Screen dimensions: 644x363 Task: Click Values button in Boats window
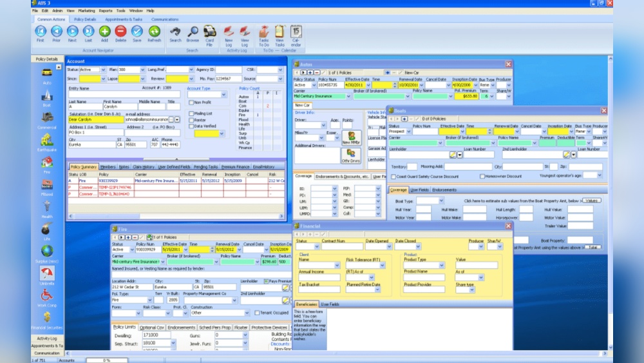[x=591, y=201]
